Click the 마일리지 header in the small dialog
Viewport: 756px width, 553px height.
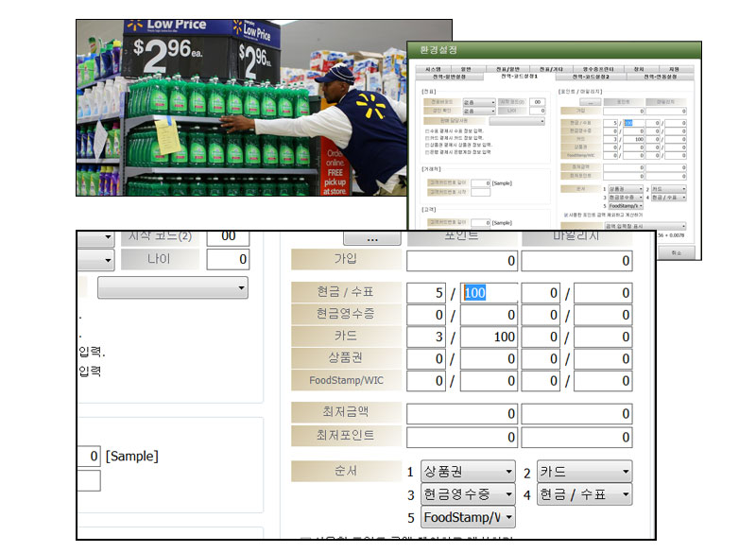tap(665, 102)
